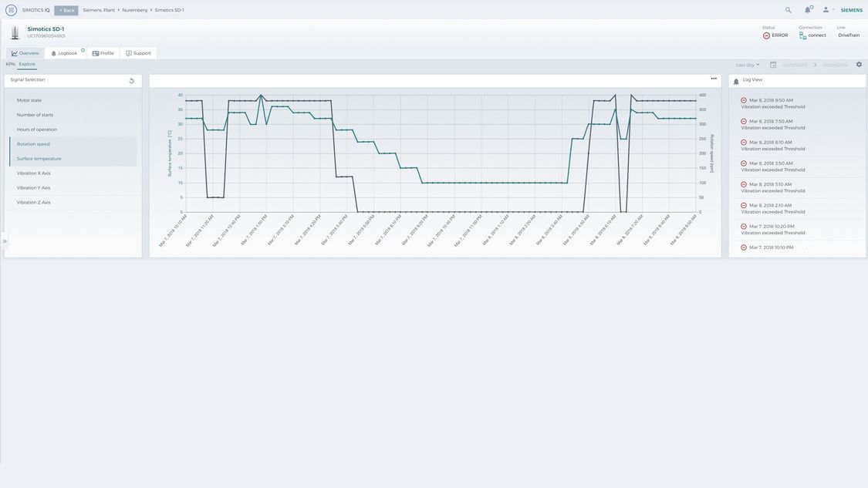Click the bell icon beside Log View
The height and width of the screenshot is (488, 868).
(x=736, y=82)
